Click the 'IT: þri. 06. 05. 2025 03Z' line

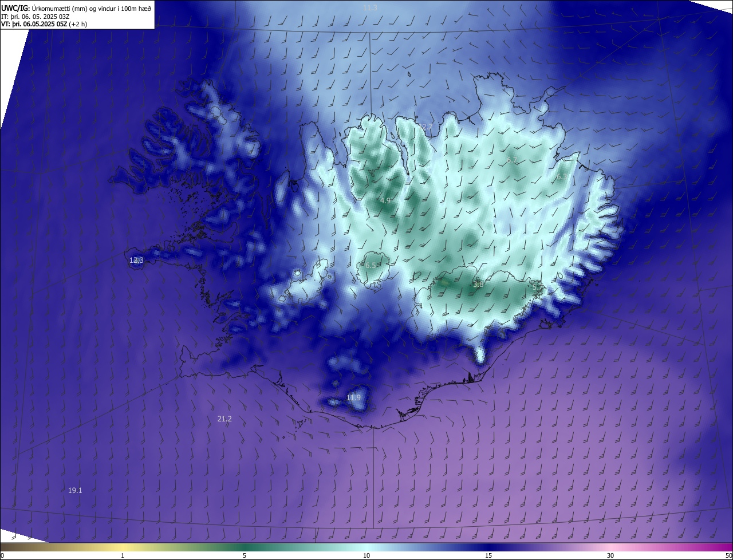36,16
